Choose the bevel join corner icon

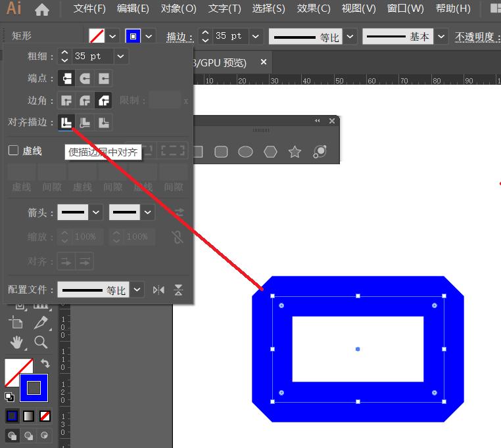click(103, 101)
